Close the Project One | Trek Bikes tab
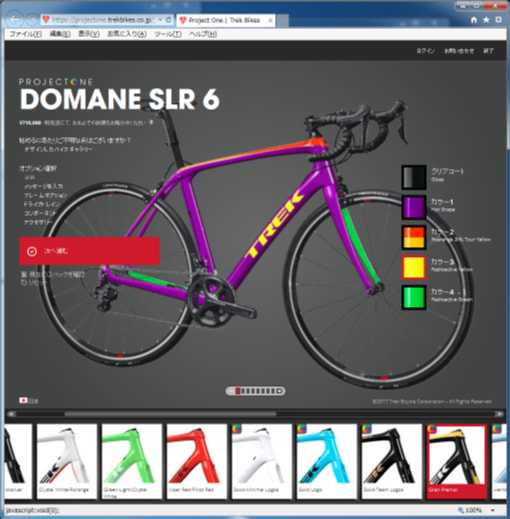 tap(270, 21)
